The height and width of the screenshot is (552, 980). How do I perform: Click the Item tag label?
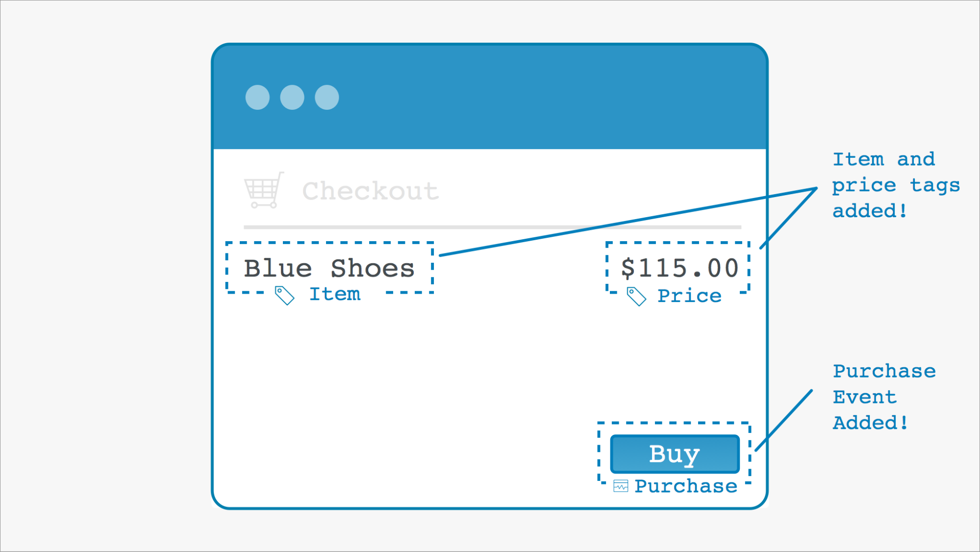click(x=335, y=294)
